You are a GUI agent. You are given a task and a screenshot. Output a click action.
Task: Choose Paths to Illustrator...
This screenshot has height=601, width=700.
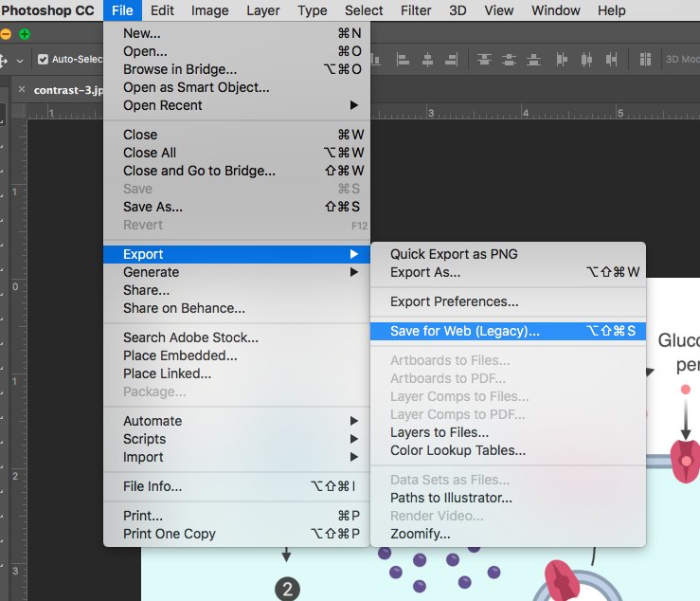pos(508,498)
